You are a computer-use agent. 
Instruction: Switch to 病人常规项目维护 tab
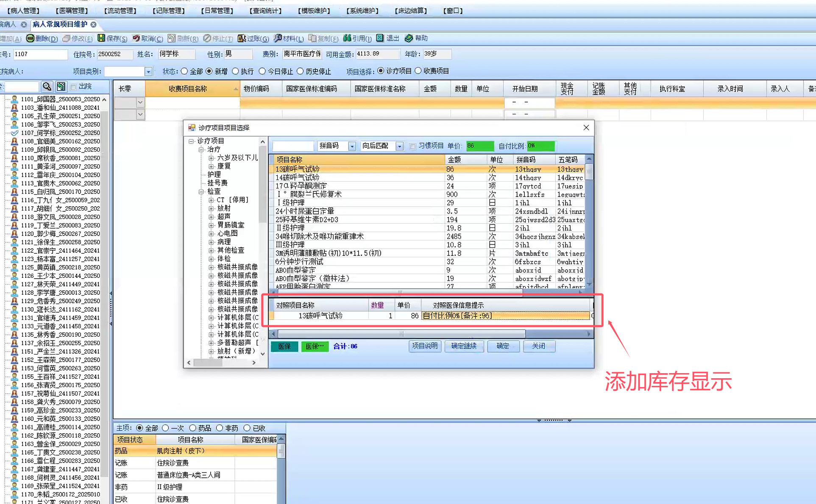coord(60,24)
